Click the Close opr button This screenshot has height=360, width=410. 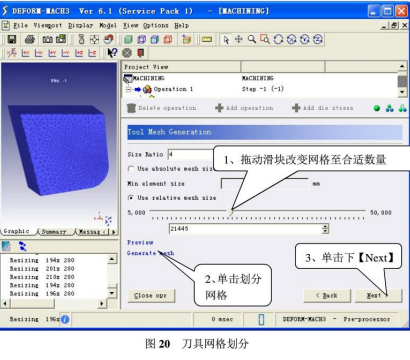tap(151, 296)
